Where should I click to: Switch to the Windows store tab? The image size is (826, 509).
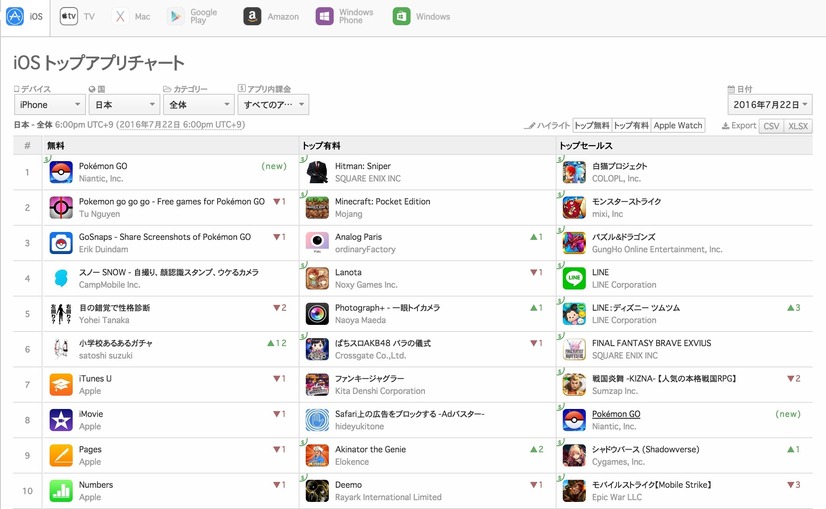(421, 16)
